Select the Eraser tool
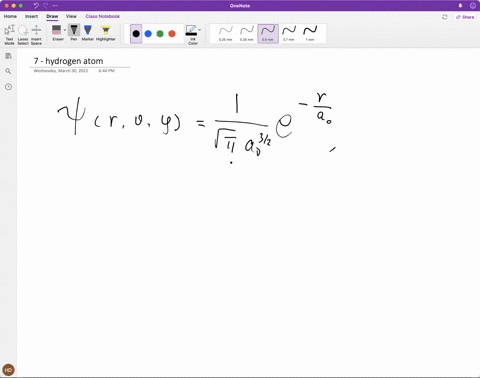Image resolution: width=480 pixels, height=378 pixels. (57, 33)
